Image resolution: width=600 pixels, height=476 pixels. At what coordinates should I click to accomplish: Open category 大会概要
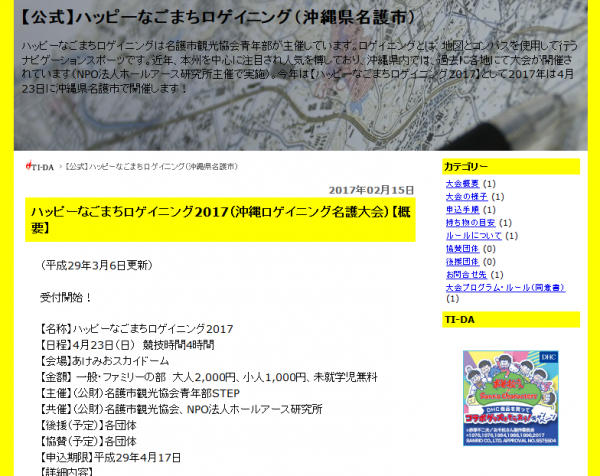(462, 184)
